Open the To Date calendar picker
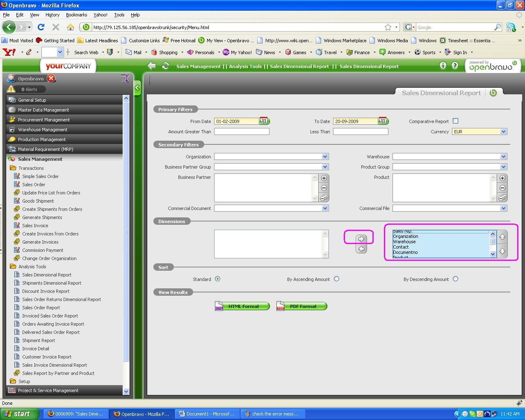The width and height of the screenshot is (525, 420). pyautogui.click(x=383, y=121)
